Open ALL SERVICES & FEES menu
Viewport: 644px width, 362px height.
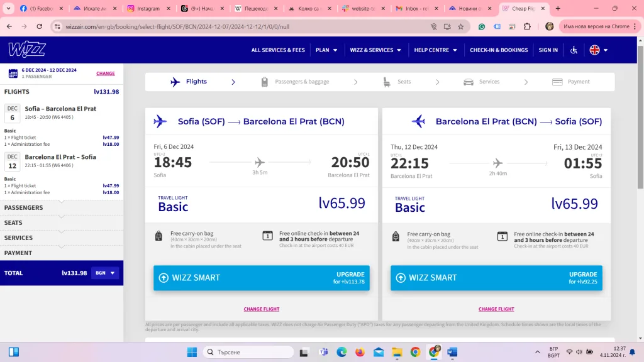point(278,50)
